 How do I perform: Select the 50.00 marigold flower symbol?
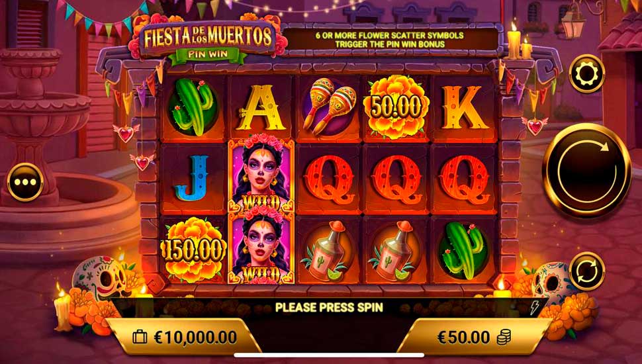pyautogui.click(x=396, y=107)
